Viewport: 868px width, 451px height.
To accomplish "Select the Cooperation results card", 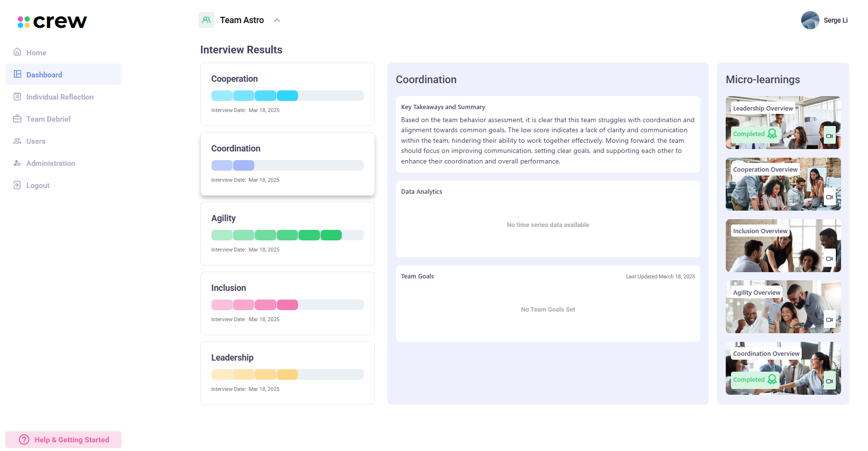I will tap(287, 94).
